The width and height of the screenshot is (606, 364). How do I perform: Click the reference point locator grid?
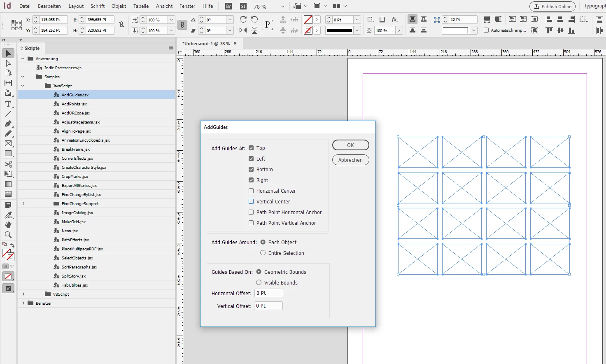(16, 25)
